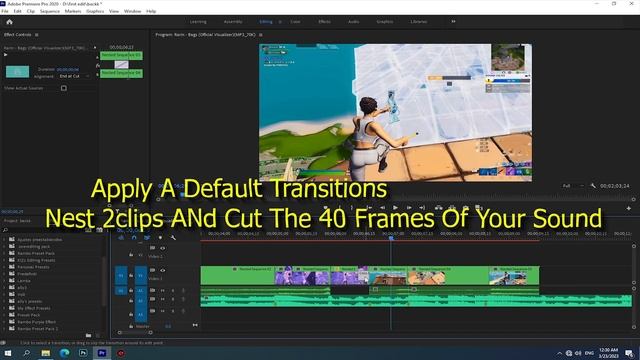The image size is (640, 360).
Task: Expand the My Effect Presets folder
Action: [x=4, y=308]
